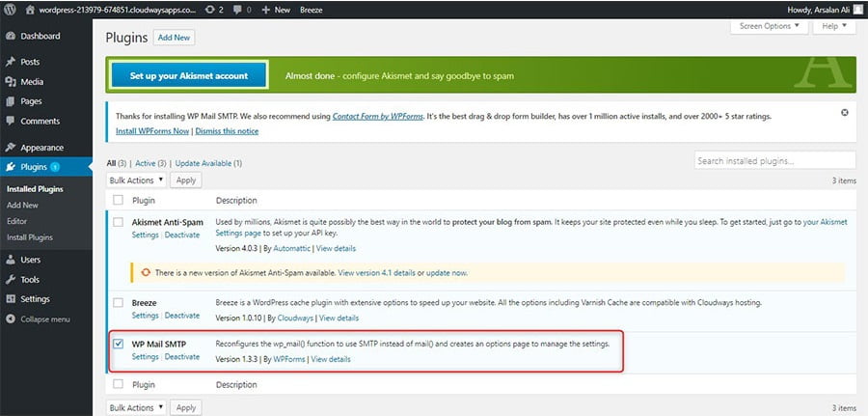Open the top Bulk Actions dropdown
The height and width of the screenshot is (416, 868).
(x=136, y=180)
